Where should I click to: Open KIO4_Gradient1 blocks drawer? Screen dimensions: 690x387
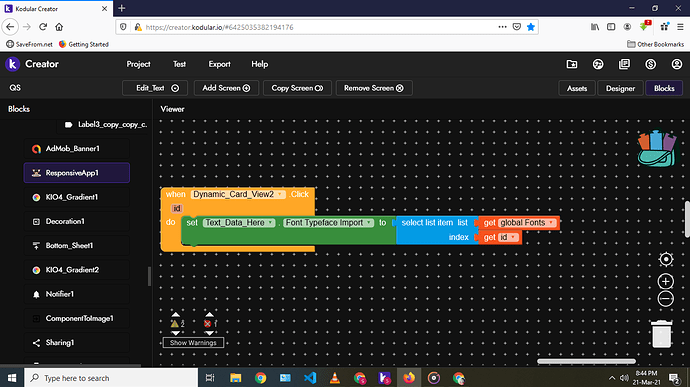pos(77,197)
